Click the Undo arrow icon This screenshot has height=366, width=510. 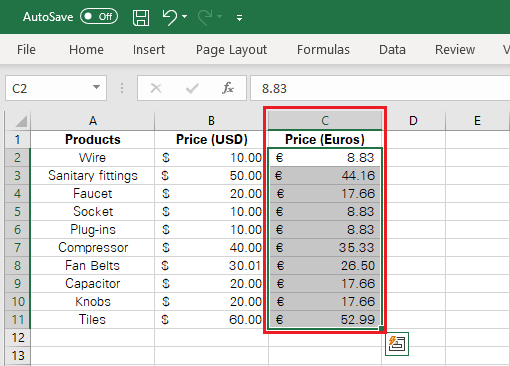(170, 17)
